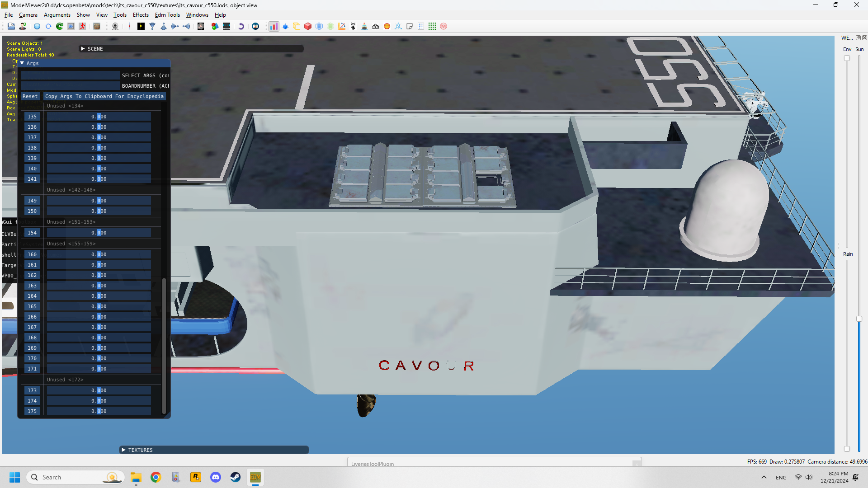The width and height of the screenshot is (868, 488).
Task: Open the Arguments menu
Action: tap(57, 15)
